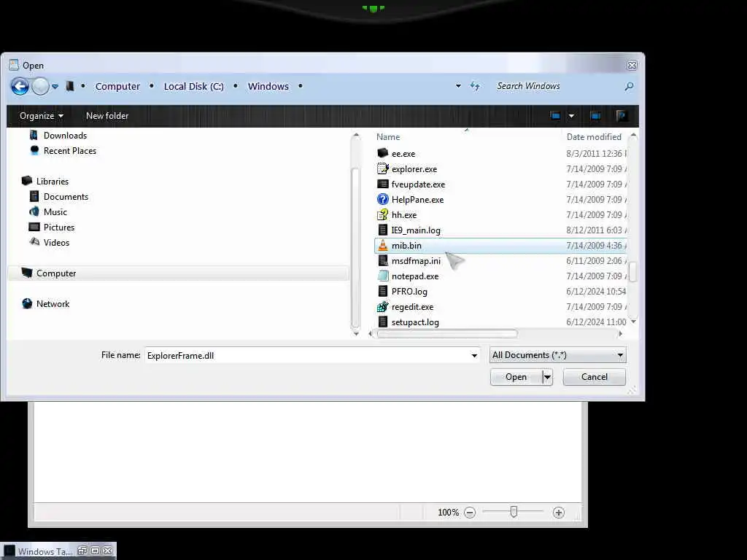The width and height of the screenshot is (747, 560).
Task: Click the HelpPane.exe file name
Action: click(417, 200)
